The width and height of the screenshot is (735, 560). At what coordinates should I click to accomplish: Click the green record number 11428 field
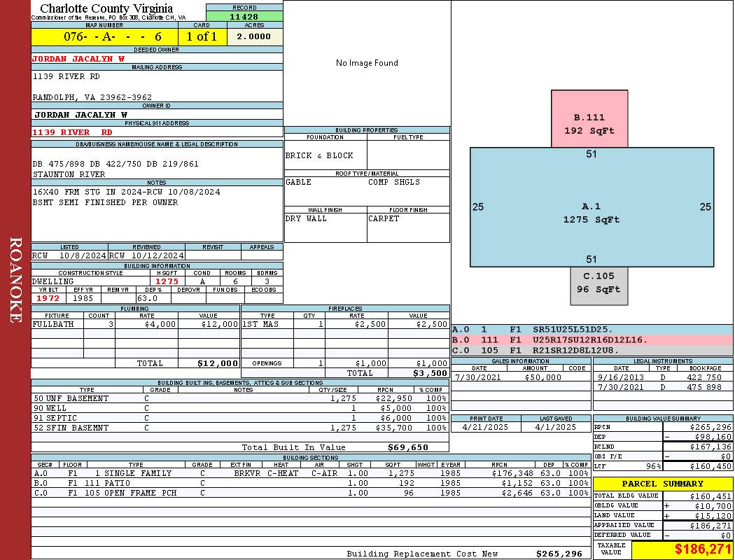[x=244, y=16]
